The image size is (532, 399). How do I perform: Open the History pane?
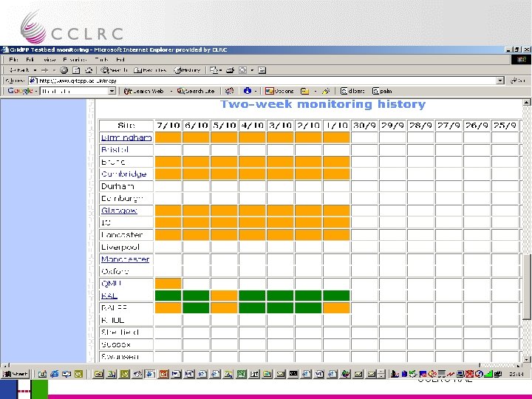tap(187, 70)
